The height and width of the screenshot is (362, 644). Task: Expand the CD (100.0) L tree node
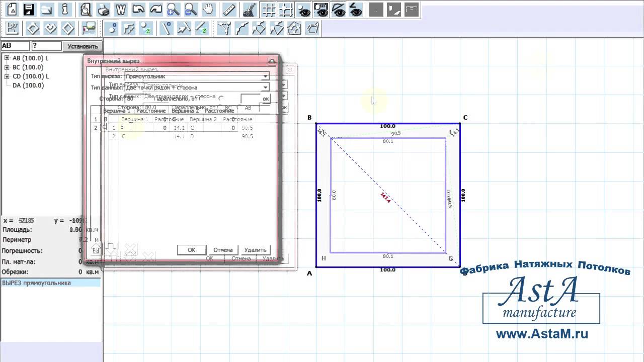[x=7, y=76]
